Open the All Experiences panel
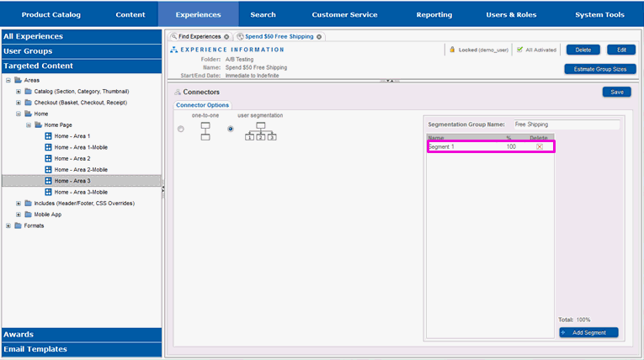The width and height of the screenshot is (644, 360). (x=82, y=36)
